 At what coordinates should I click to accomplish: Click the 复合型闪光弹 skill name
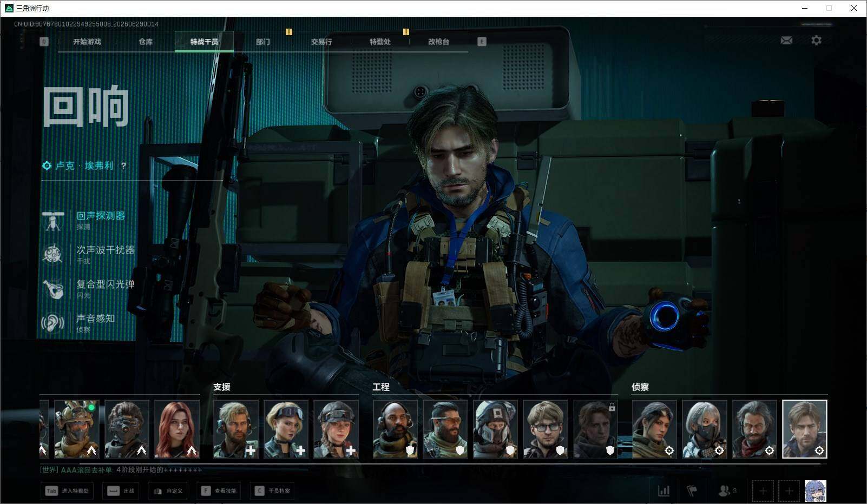coord(106,284)
